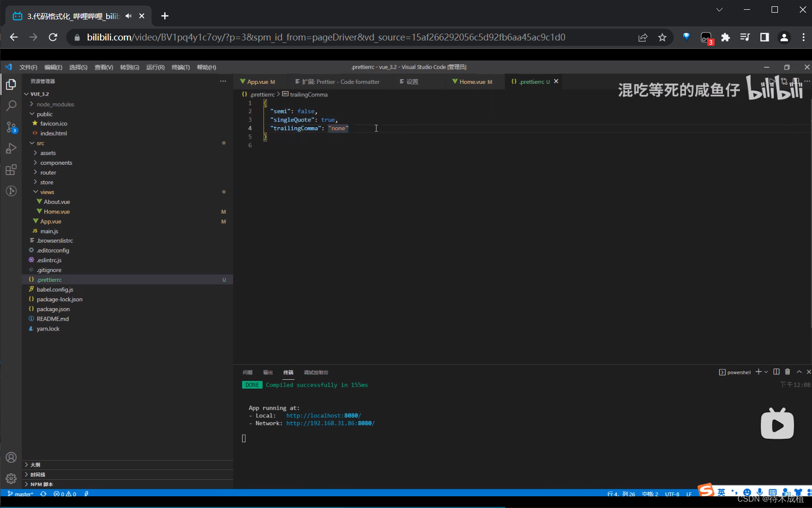Add a new terminal with plus icon
Image resolution: width=812 pixels, height=508 pixels.
[x=758, y=372]
